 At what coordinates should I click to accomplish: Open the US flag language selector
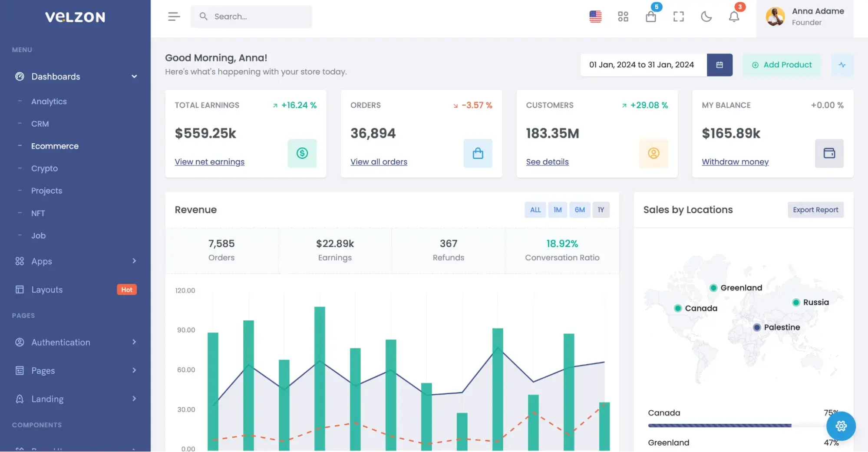click(595, 16)
